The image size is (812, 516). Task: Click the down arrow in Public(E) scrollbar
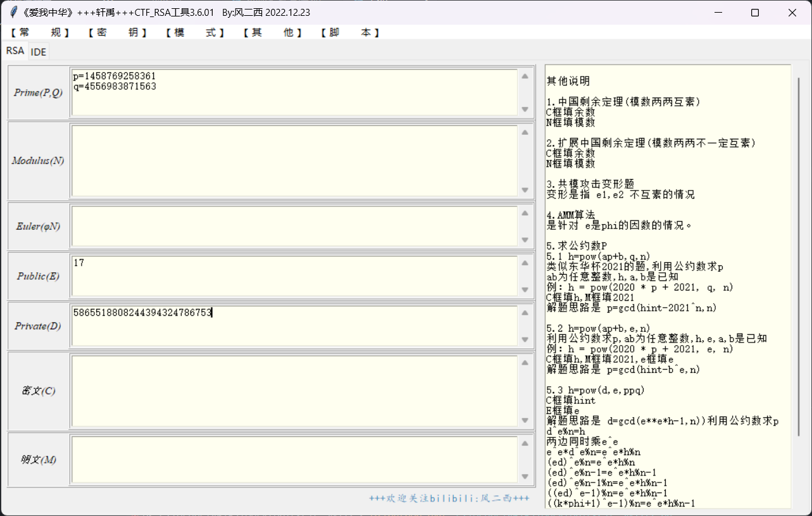click(525, 289)
